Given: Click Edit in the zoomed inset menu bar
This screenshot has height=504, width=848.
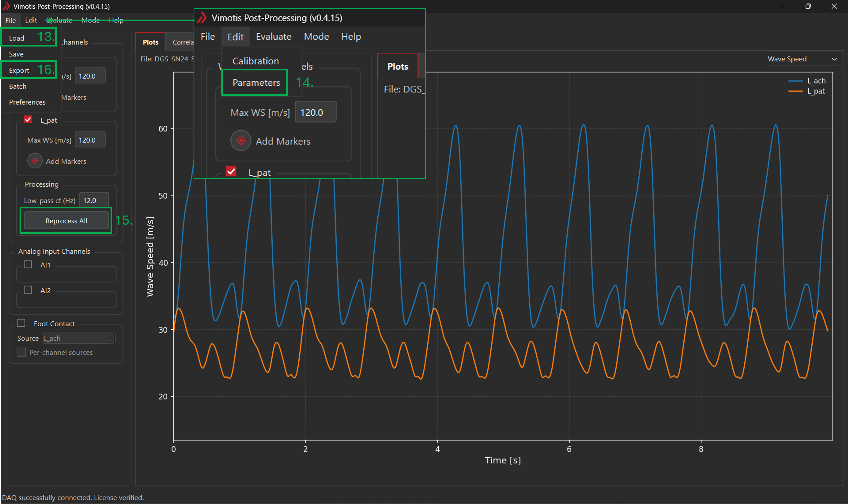Looking at the screenshot, I should [236, 37].
